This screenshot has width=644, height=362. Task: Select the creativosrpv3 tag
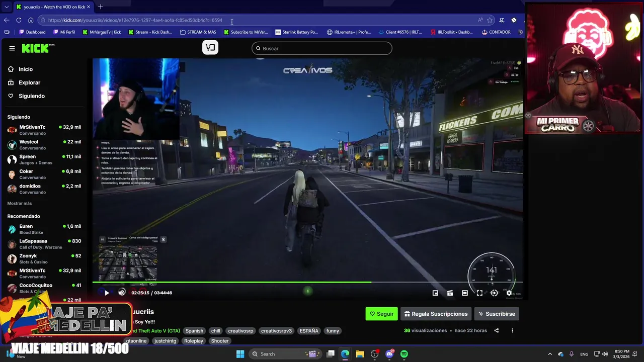tap(276, 331)
